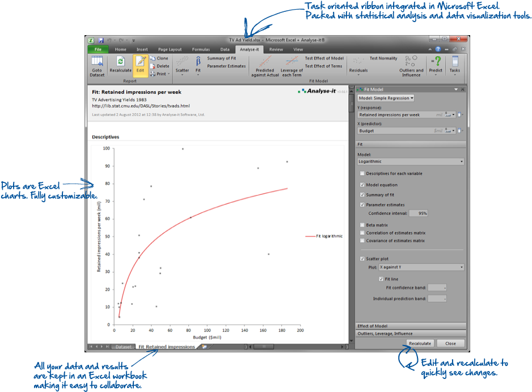Screen dimensions: 532x392
Task: Click the Confidence interval value field
Action: [x=418, y=214]
